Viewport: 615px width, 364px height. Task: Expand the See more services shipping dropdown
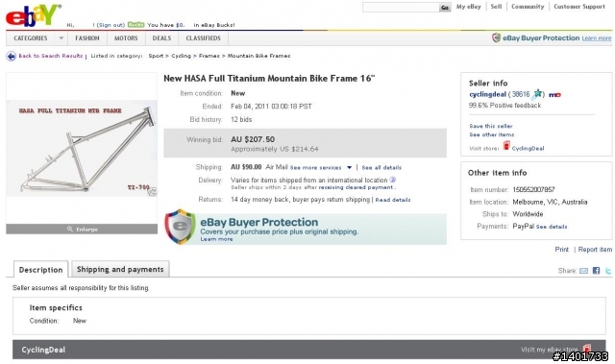349,168
